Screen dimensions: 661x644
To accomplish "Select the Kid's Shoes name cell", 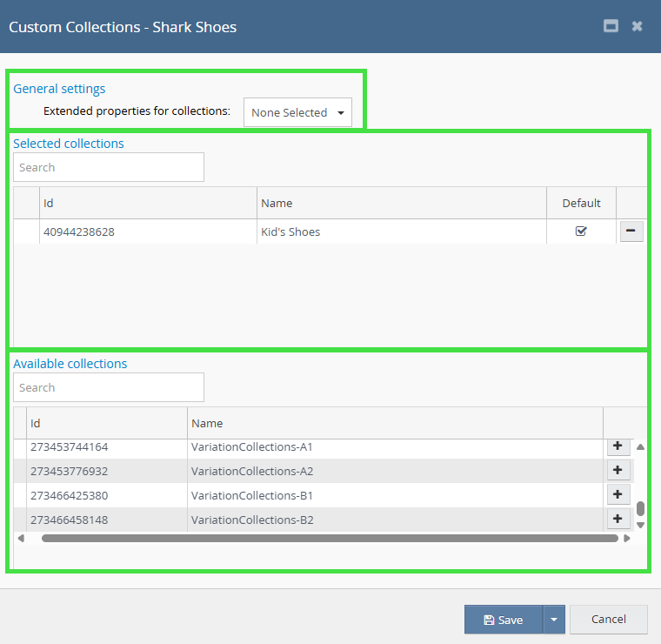I will point(402,231).
